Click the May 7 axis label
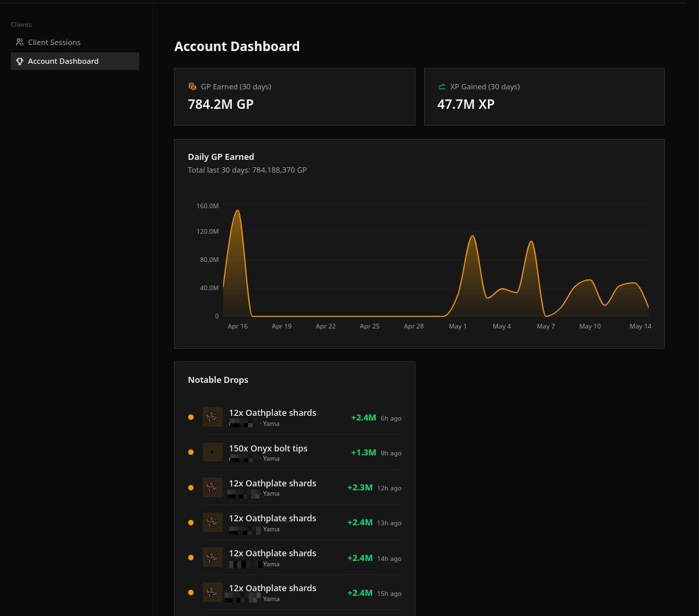The image size is (699, 616). click(x=546, y=326)
